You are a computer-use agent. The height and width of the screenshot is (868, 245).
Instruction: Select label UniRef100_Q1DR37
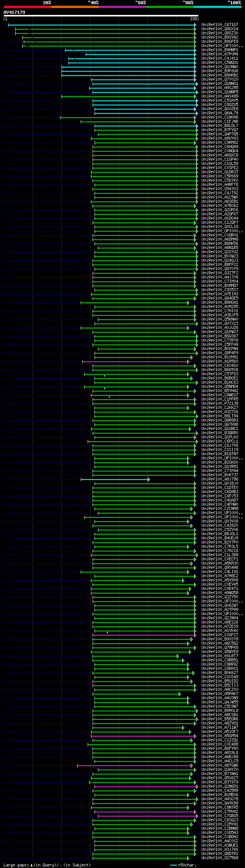pyautogui.click(x=219, y=172)
